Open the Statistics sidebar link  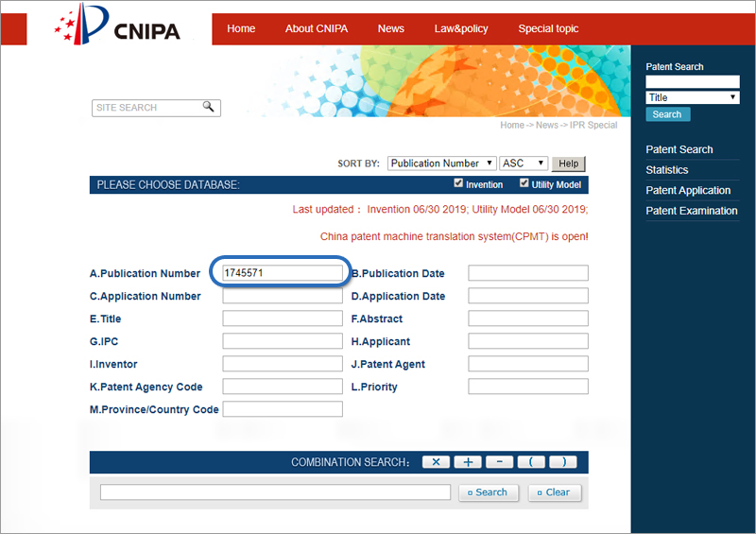pyautogui.click(x=667, y=170)
